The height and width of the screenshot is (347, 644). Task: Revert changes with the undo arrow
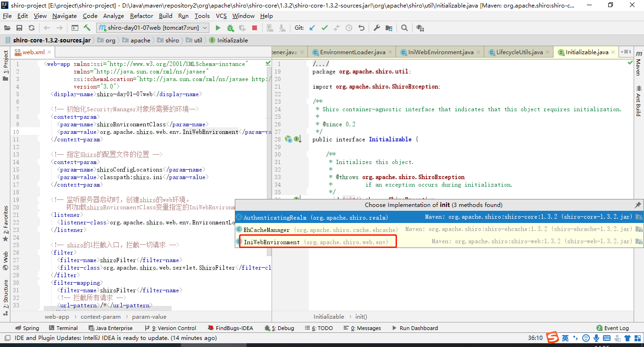(361, 28)
